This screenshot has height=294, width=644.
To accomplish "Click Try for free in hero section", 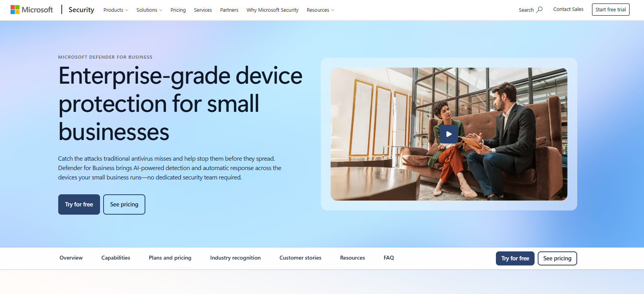I will pyautogui.click(x=79, y=204).
